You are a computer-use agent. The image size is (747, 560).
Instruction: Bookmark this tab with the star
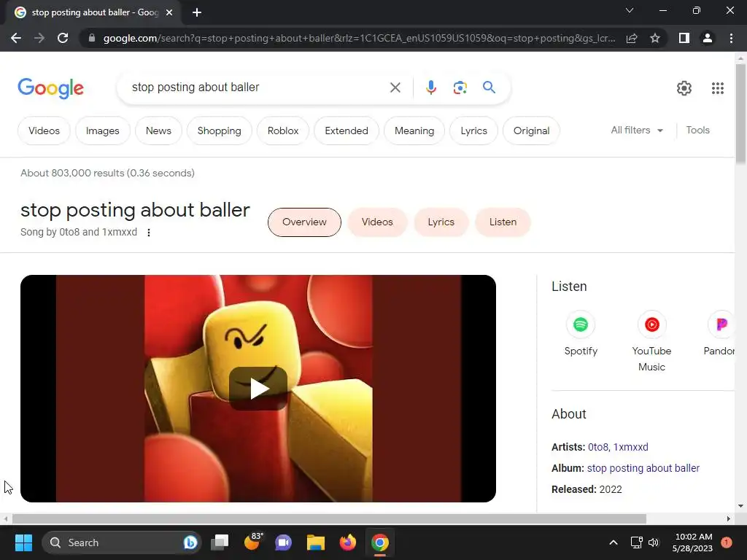(655, 38)
